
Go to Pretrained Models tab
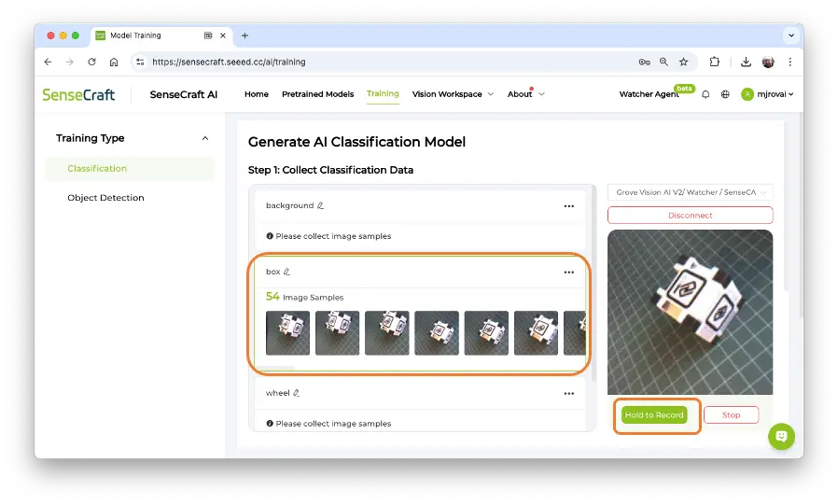pyautogui.click(x=317, y=94)
